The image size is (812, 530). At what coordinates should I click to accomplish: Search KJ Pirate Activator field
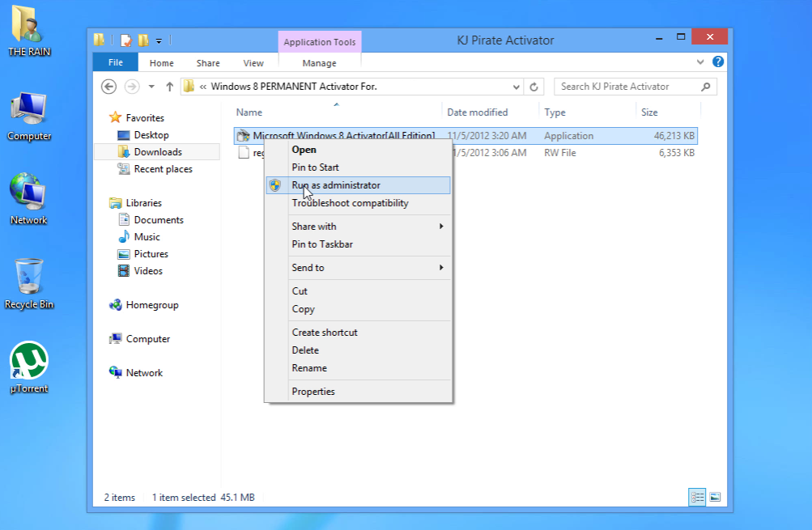(636, 87)
